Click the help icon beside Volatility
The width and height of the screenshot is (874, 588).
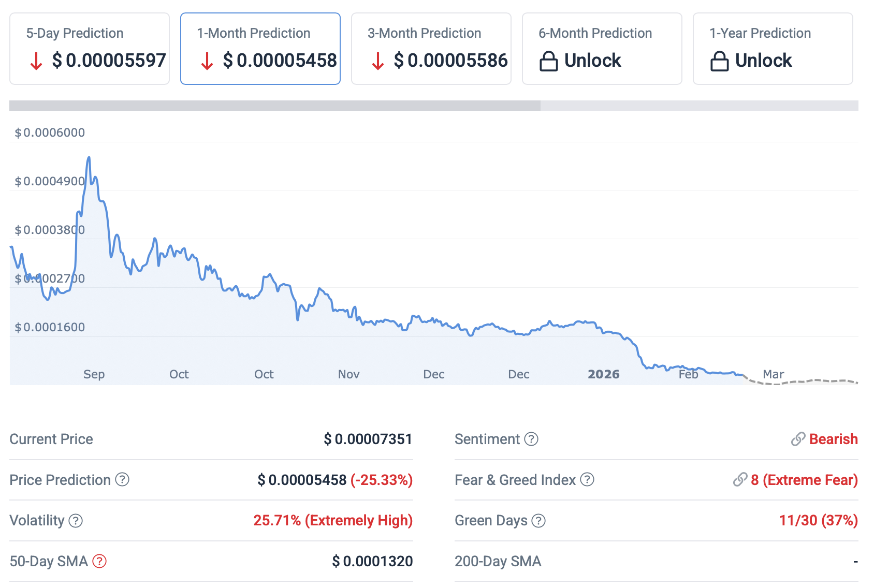click(76, 521)
